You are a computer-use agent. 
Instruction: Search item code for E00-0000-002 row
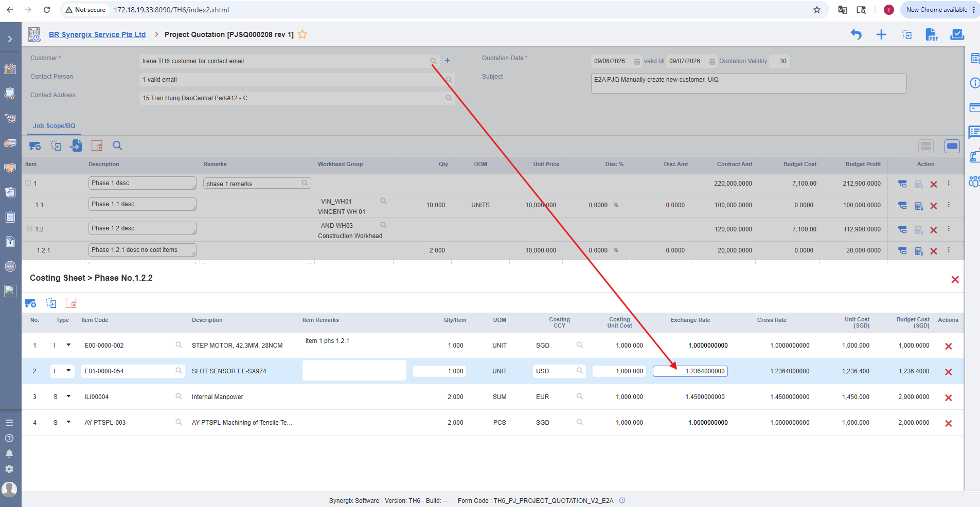[x=179, y=345]
